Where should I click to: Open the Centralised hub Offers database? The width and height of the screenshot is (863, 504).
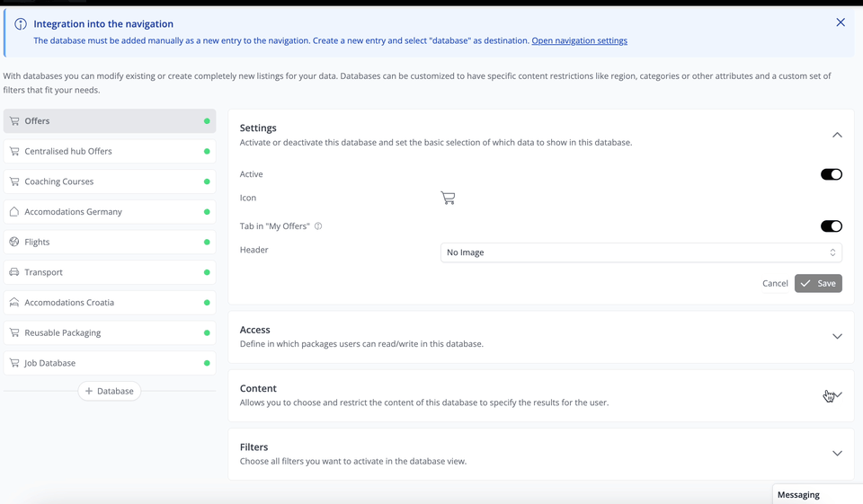click(x=68, y=152)
